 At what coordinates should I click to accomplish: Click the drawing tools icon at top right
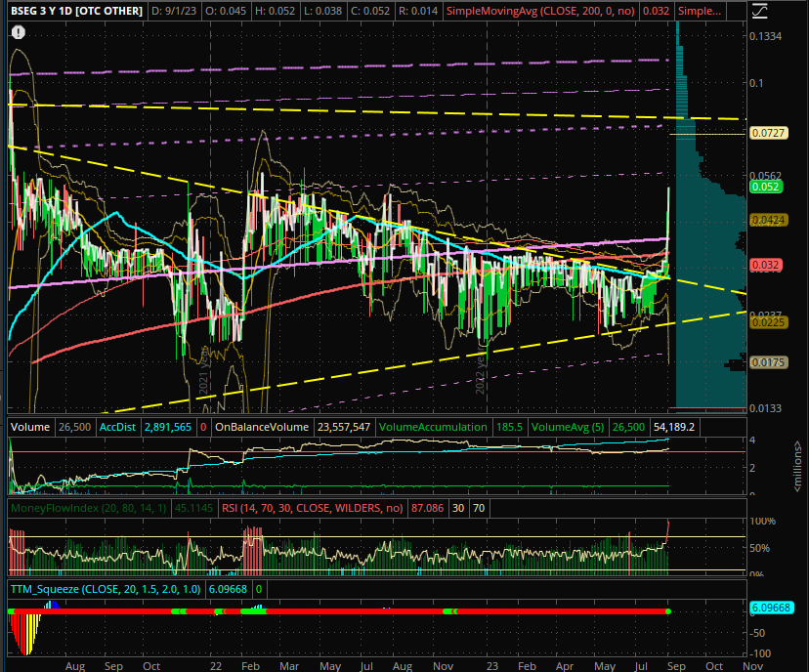coord(759,11)
